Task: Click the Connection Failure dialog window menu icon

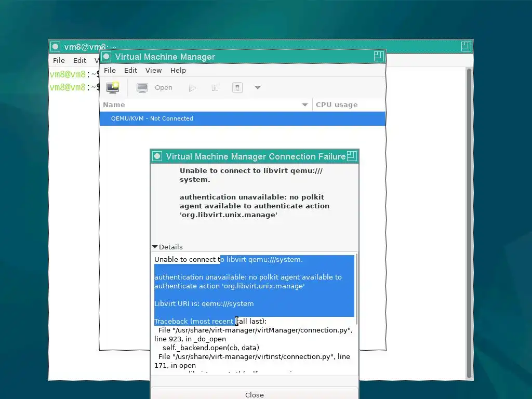Action: 157,156
